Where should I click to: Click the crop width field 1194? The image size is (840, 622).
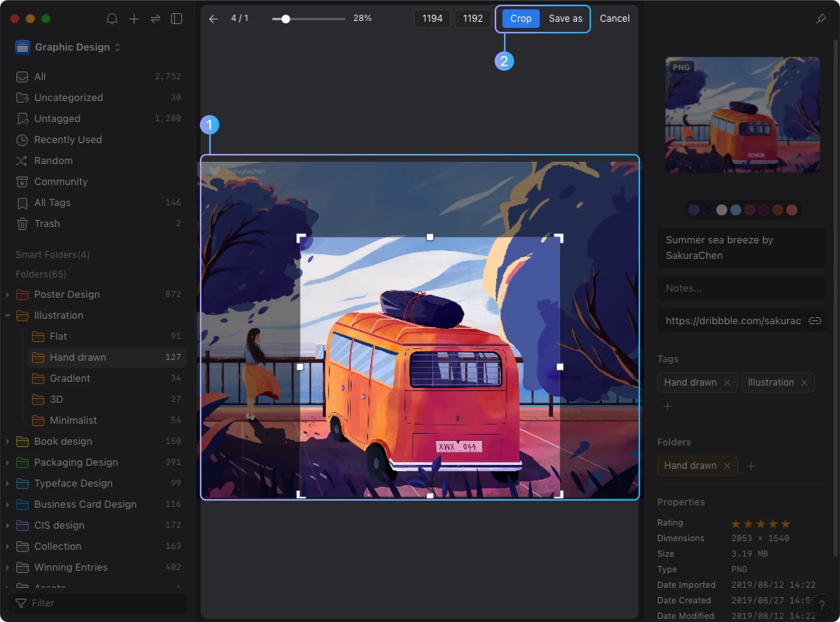tap(432, 18)
